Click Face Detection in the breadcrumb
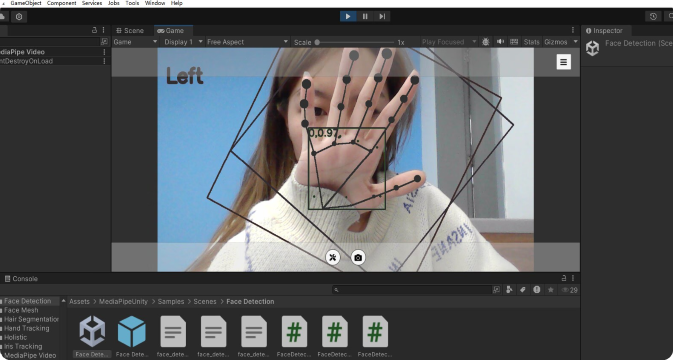Image resolution: width=673 pixels, height=360 pixels. click(x=250, y=302)
